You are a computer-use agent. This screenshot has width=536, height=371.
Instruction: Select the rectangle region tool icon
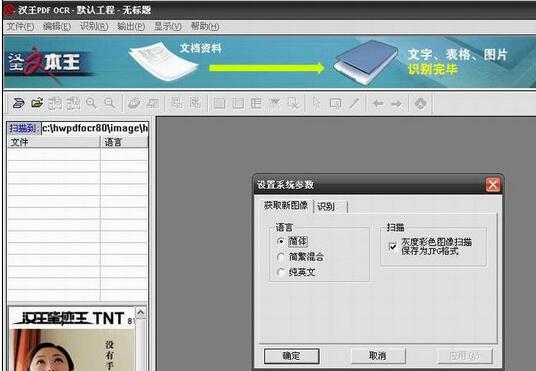tap(335, 103)
